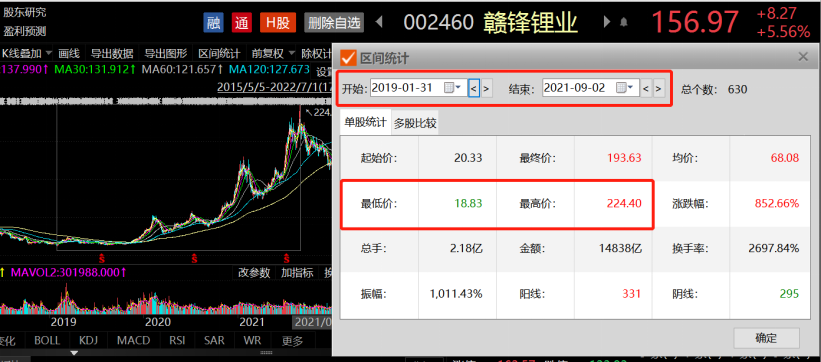Click 加指标 to add an indicator
821x362 pixels.
[297, 272]
